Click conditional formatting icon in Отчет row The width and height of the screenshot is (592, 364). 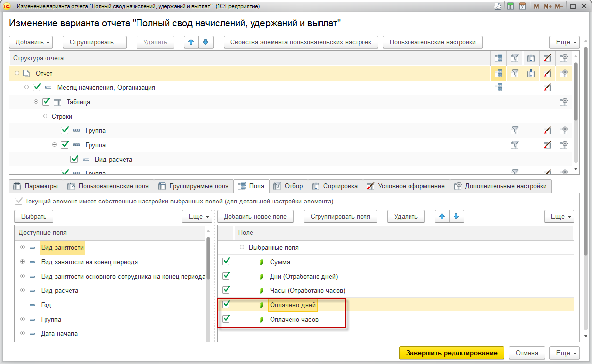click(x=547, y=73)
